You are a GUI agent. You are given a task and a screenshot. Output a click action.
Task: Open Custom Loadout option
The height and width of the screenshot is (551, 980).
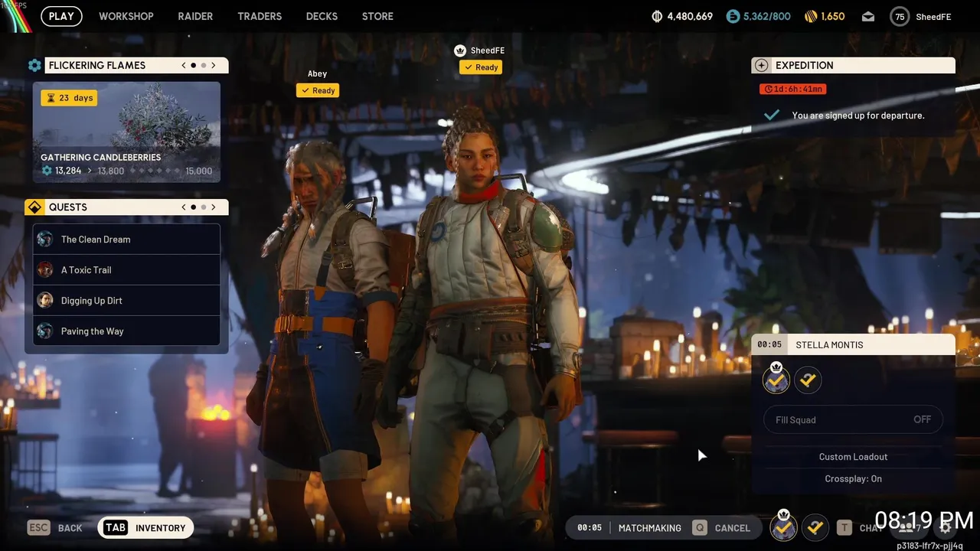[x=853, y=457]
